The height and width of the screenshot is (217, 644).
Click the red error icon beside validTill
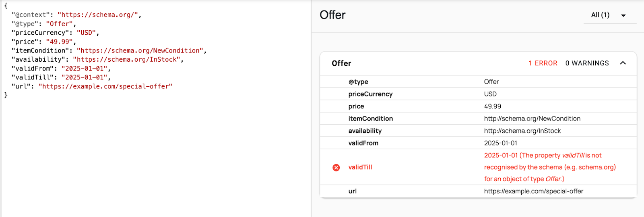coord(336,167)
